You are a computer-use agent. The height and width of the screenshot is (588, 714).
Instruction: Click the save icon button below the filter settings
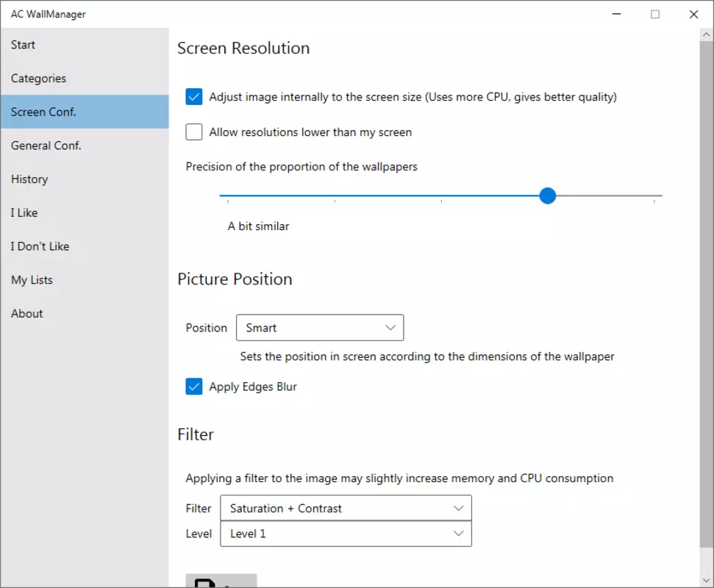pos(221,581)
